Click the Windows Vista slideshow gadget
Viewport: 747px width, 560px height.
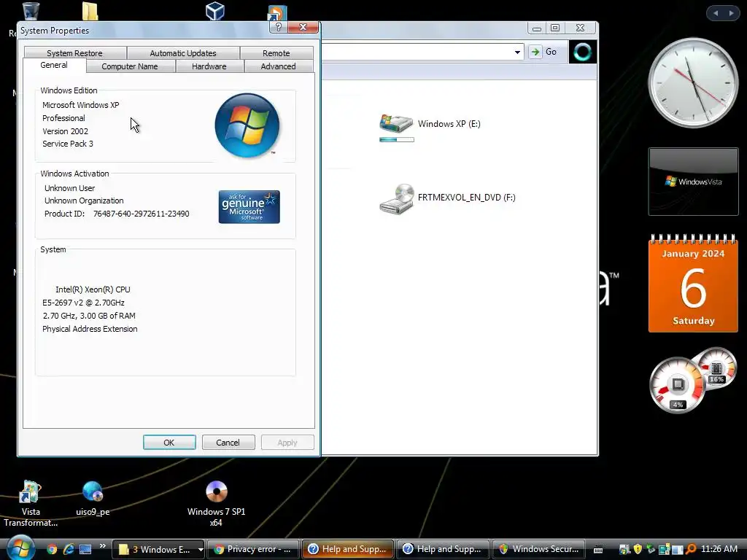(693, 182)
